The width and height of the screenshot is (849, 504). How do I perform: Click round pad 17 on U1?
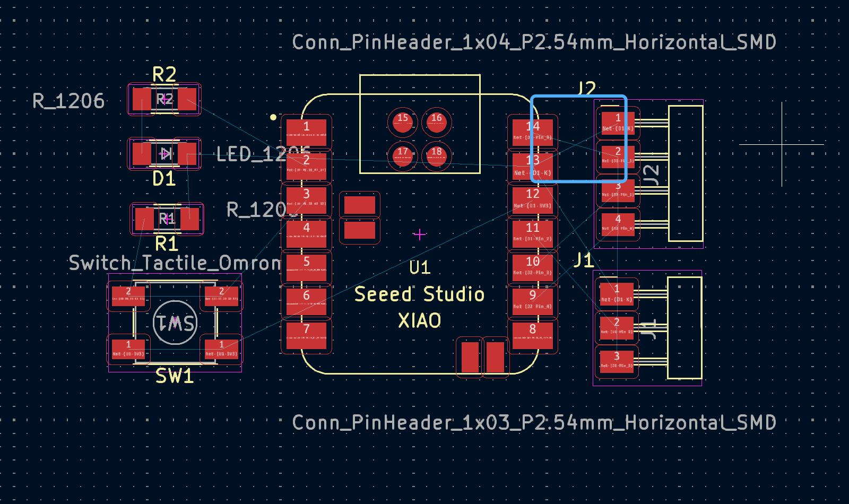403,156
